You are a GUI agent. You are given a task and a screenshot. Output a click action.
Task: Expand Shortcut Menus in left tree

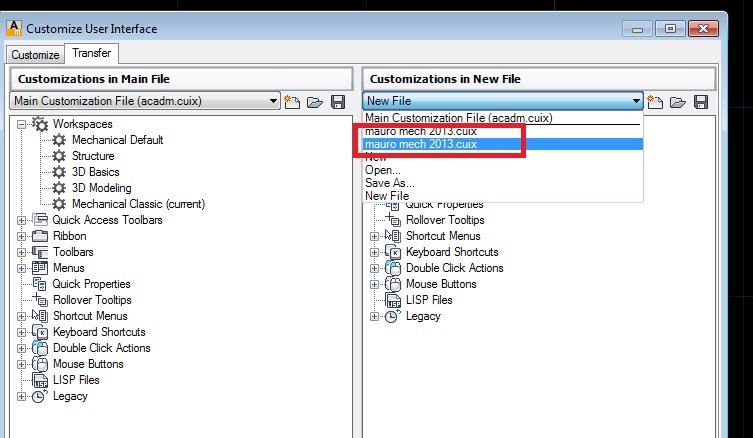21,316
